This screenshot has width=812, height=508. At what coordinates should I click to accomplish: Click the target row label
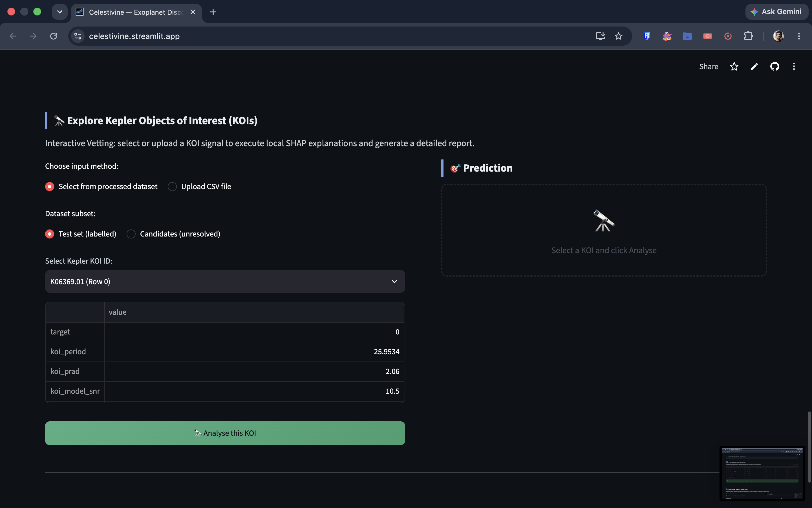(60, 332)
